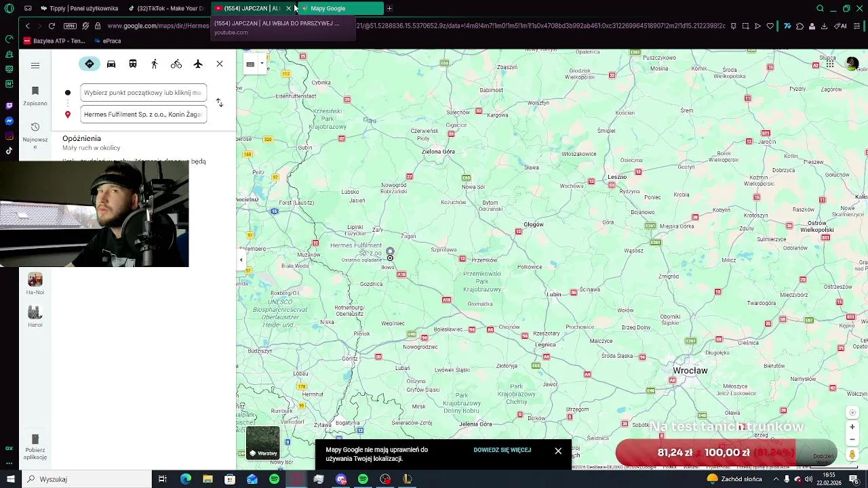Switch to JAPCZAN YouTube tab
The height and width of the screenshot is (488, 868).
point(250,8)
